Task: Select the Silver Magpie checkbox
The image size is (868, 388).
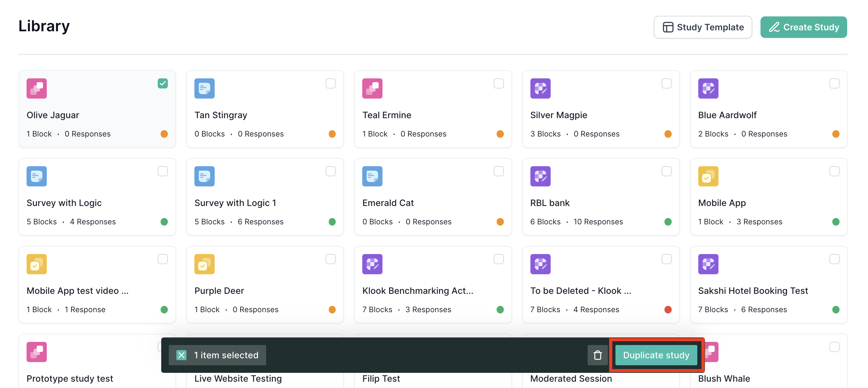Action: (x=666, y=83)
